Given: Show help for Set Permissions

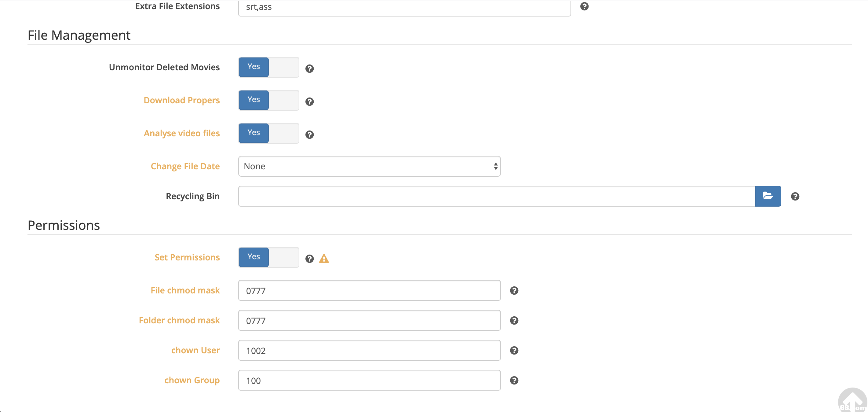Looking at the screenshot, I should click(309, 259).
